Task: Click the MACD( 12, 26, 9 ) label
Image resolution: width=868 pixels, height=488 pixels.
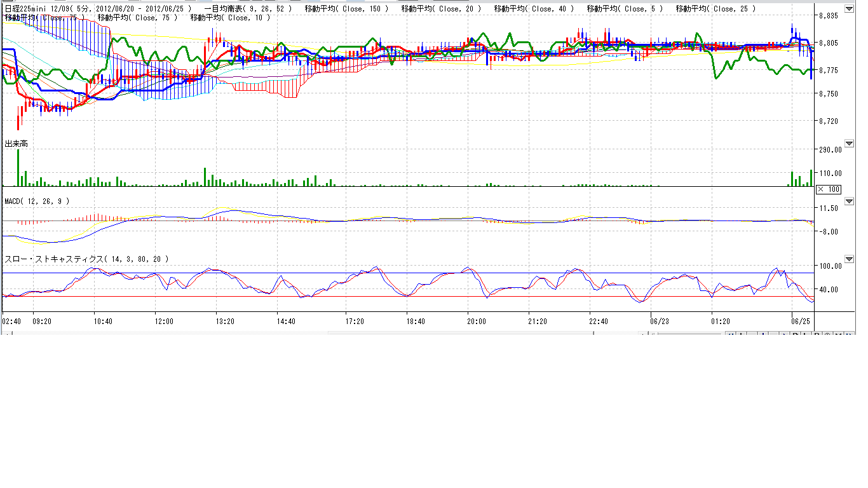Action: (x=37, y=201)
